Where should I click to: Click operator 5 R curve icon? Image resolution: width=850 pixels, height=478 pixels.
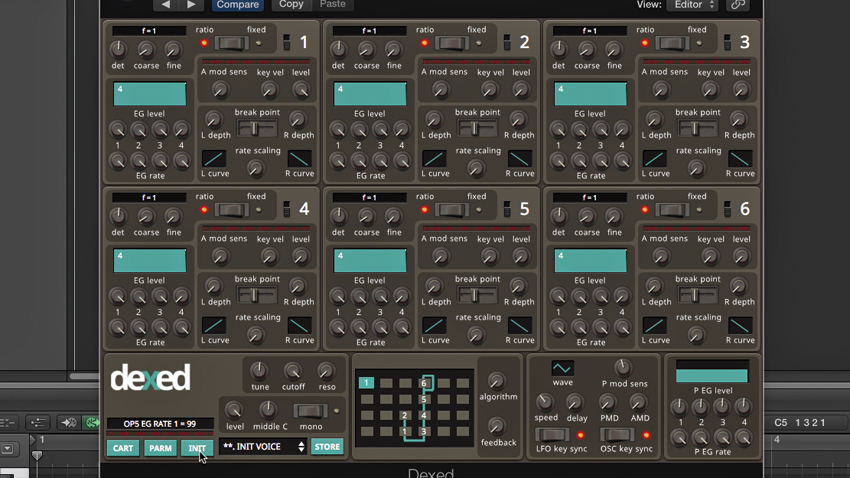click(x=519, y=326)
